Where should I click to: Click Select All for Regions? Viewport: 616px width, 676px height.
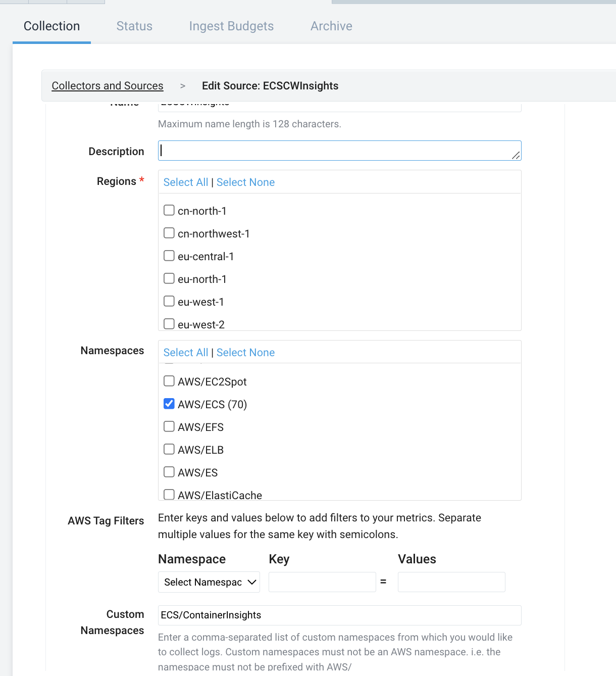pyautogui.click(x=185, y=182)
